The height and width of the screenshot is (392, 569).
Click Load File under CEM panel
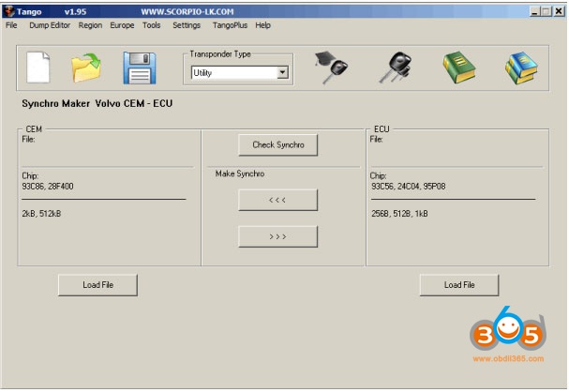(98, 285)
